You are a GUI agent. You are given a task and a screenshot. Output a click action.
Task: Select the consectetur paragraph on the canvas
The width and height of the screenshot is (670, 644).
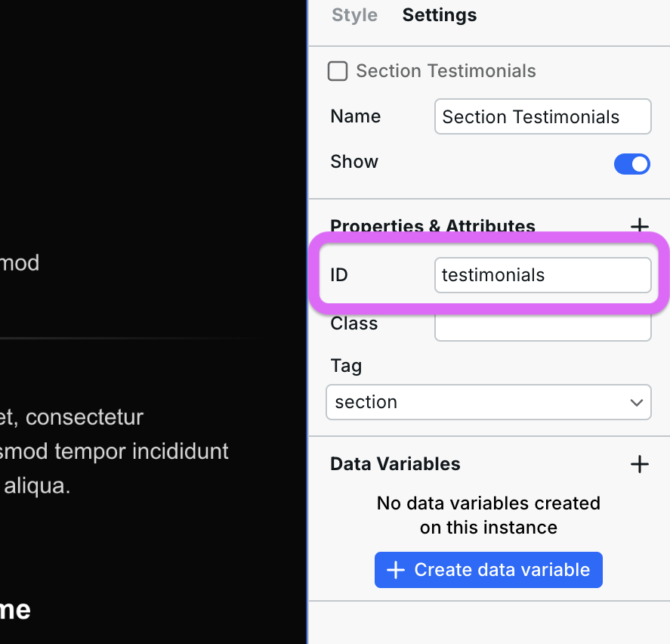[113, 451]
